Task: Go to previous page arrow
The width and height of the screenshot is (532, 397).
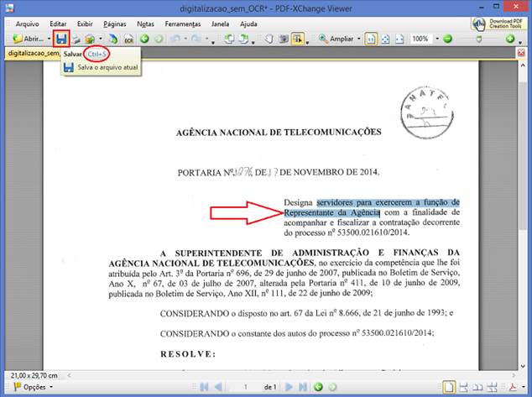Action: pos(218,387)
